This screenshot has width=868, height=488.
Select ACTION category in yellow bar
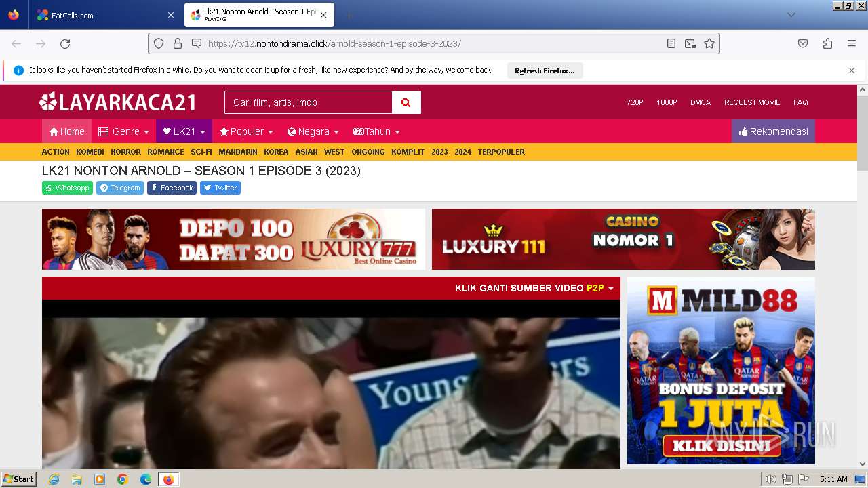[x=56, y=152]
